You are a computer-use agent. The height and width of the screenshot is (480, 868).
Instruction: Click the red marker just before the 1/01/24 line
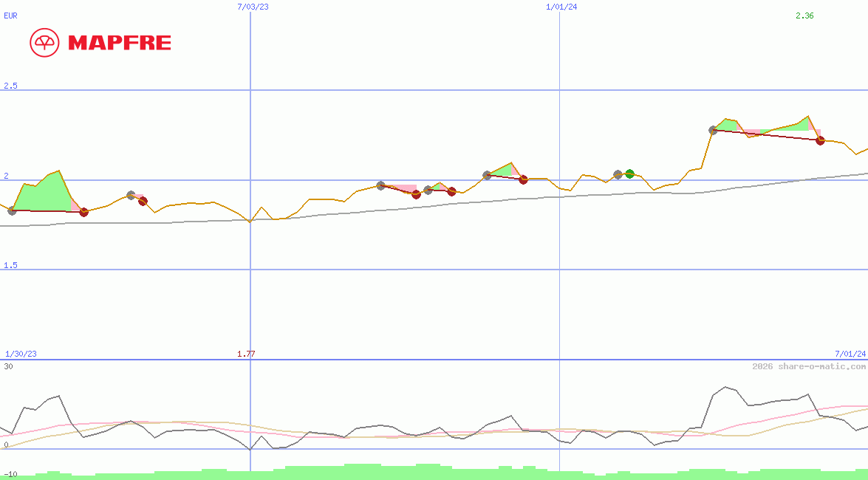coord(523,179)
